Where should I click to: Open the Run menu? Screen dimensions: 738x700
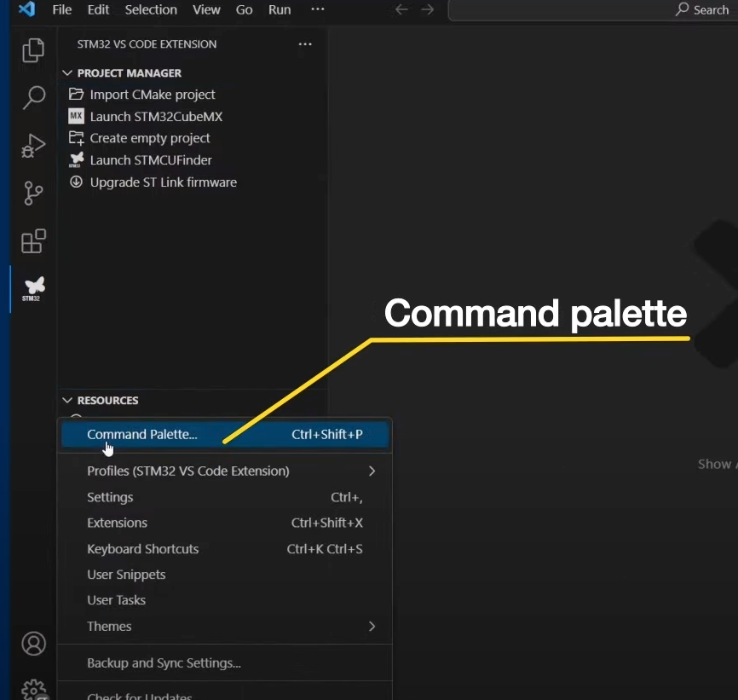pos(280,9)
